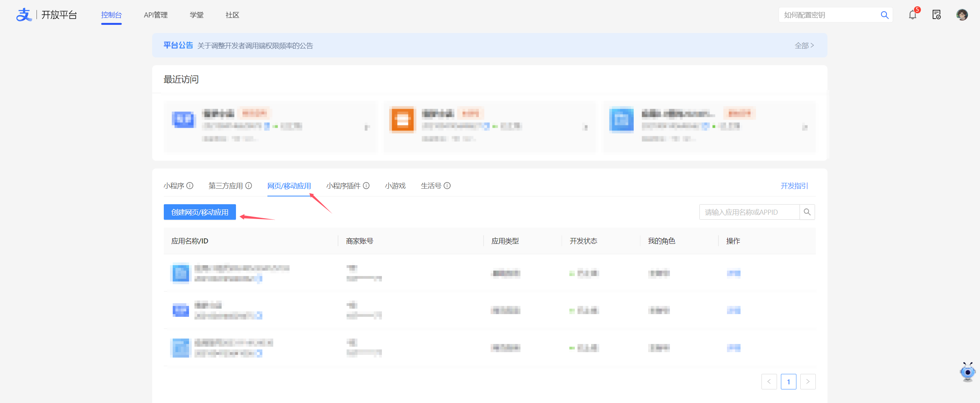Select page 1 in pagination
This screenshot has height=403, width=980.
tap(789, 382)
